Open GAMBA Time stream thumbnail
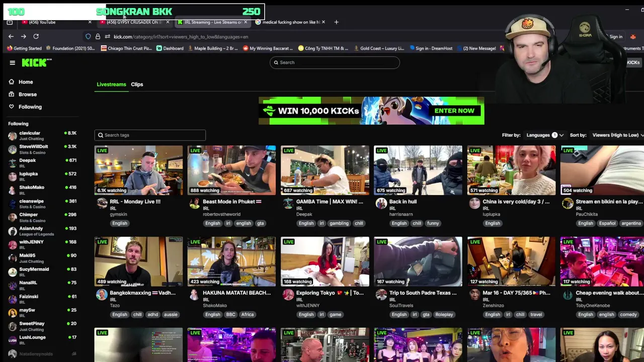This screenshot has width=644, height=362. [325, 170]
